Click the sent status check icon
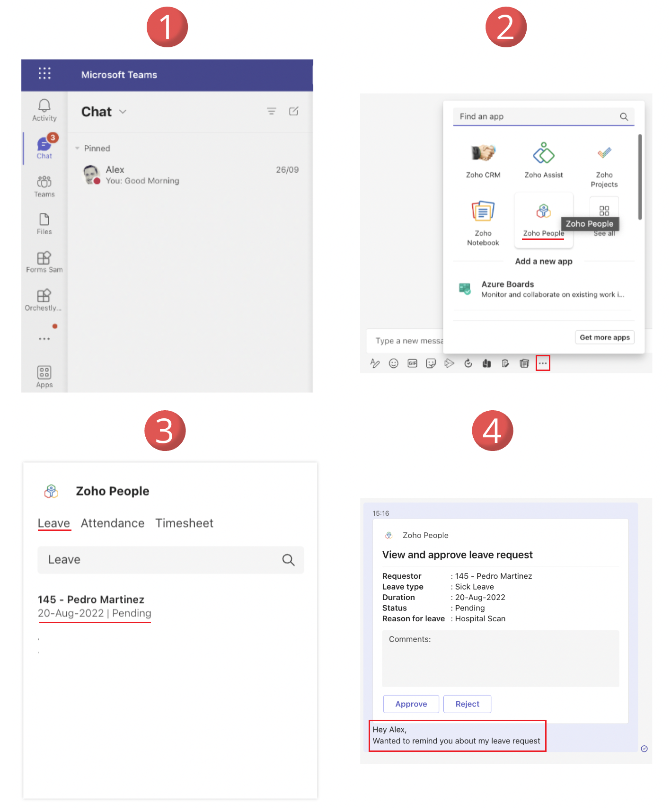 (644, 749)
